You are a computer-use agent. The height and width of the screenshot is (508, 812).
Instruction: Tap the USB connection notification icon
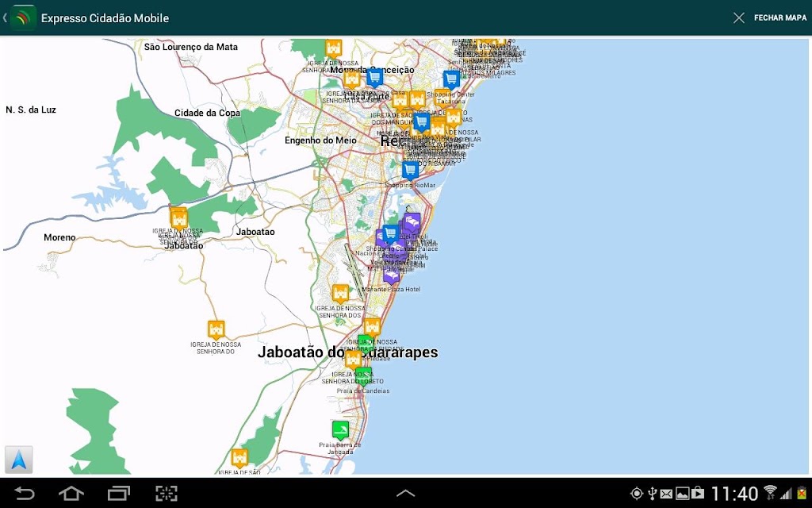tap(653, 494)
